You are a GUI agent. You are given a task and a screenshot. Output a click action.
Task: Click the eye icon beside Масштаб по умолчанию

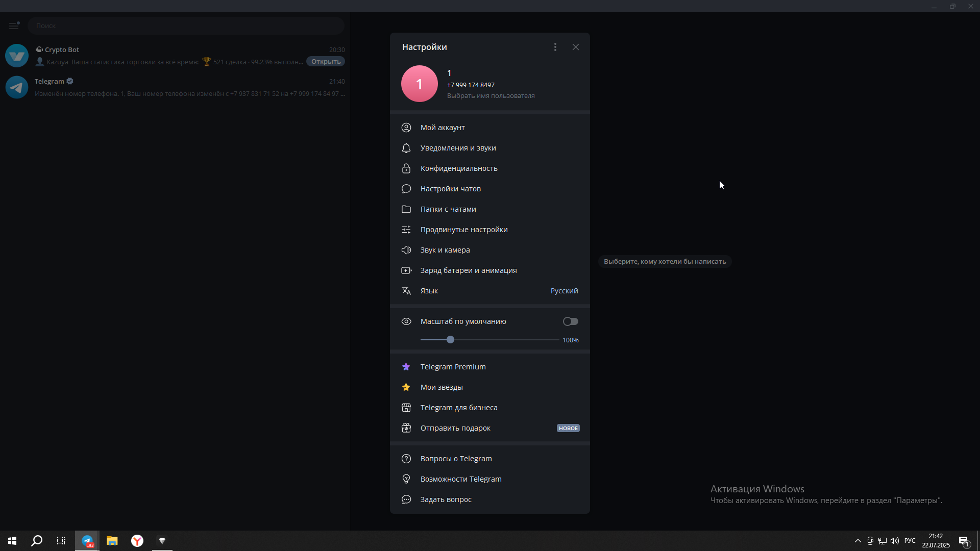[406, 321]
